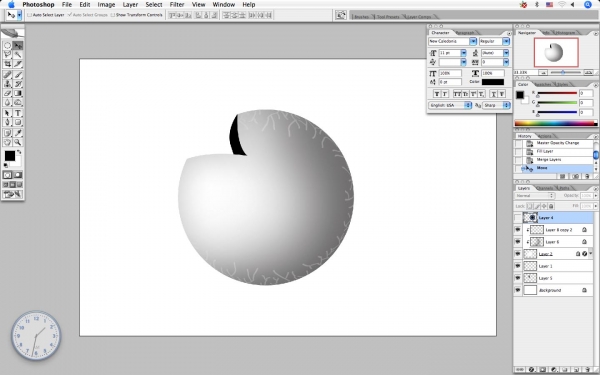
Task: Click zoom out button in Navigator
Action: [543, 72]
